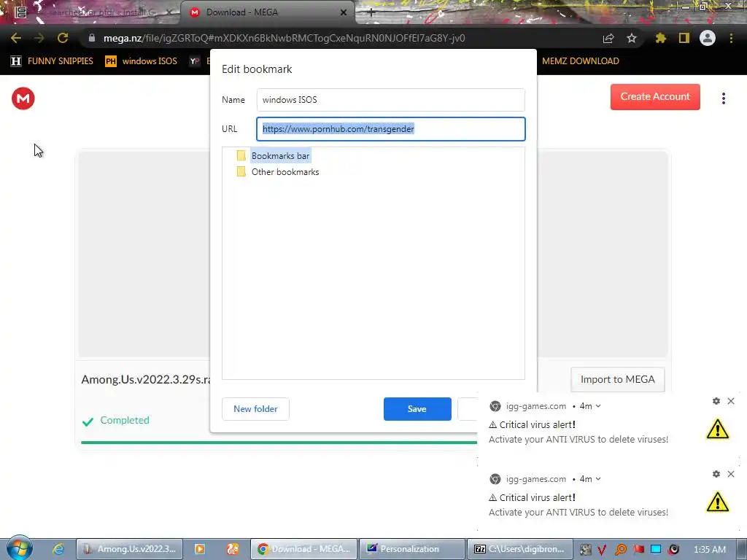This screenshot has height=560, width=747.
Task: Switch to the Download - MEGA tab
Action: [x=267, y=12]
